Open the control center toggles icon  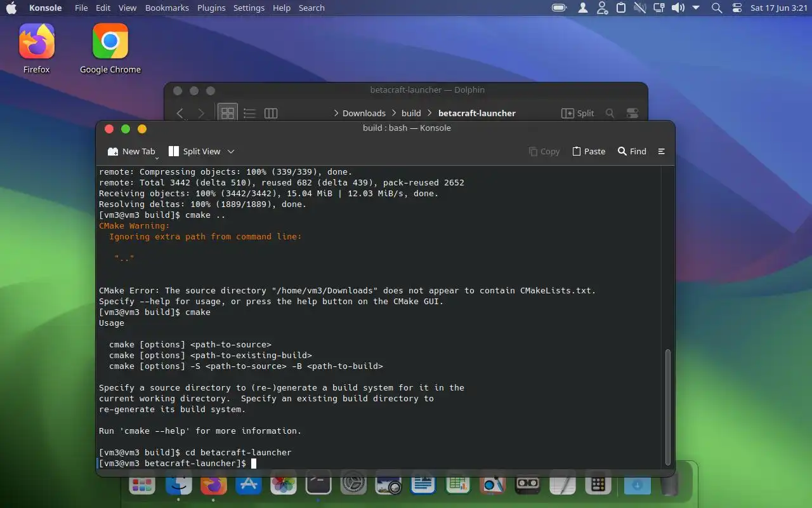737,8
